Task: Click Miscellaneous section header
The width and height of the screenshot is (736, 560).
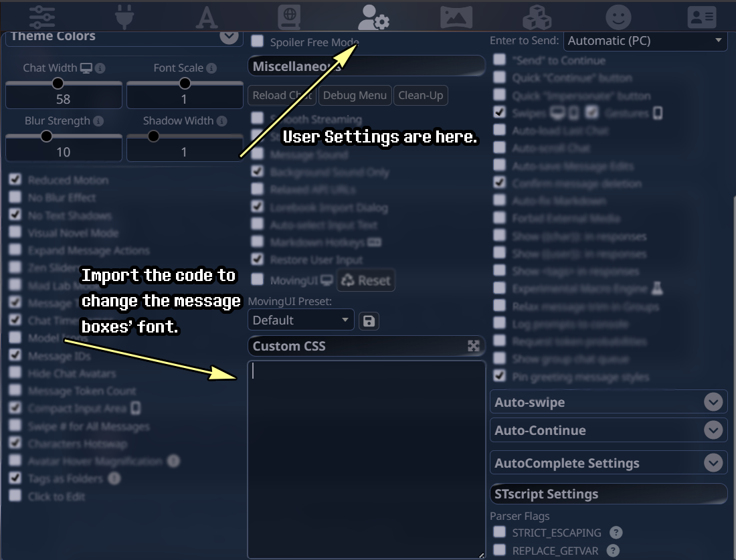Action: (366, 66)
